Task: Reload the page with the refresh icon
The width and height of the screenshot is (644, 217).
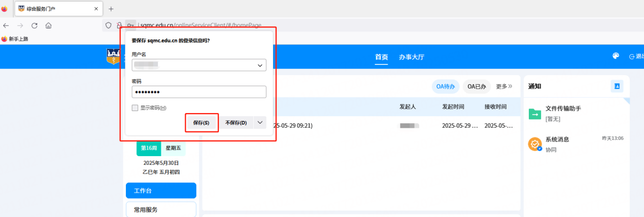Action: [x=35, y=25]
